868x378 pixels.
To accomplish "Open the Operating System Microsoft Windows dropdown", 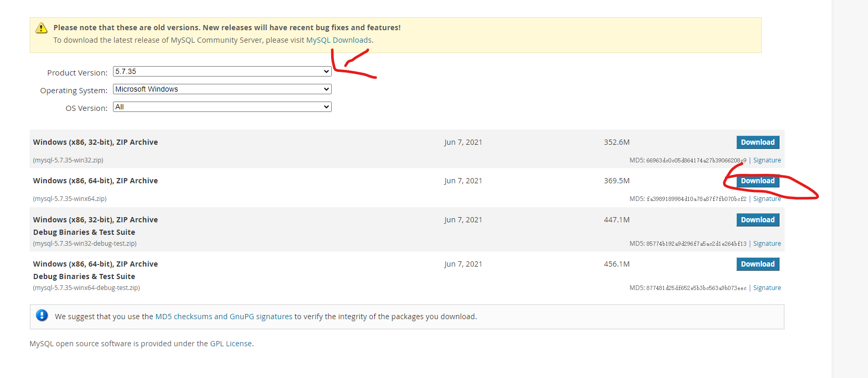I will (x=222, y=89).
